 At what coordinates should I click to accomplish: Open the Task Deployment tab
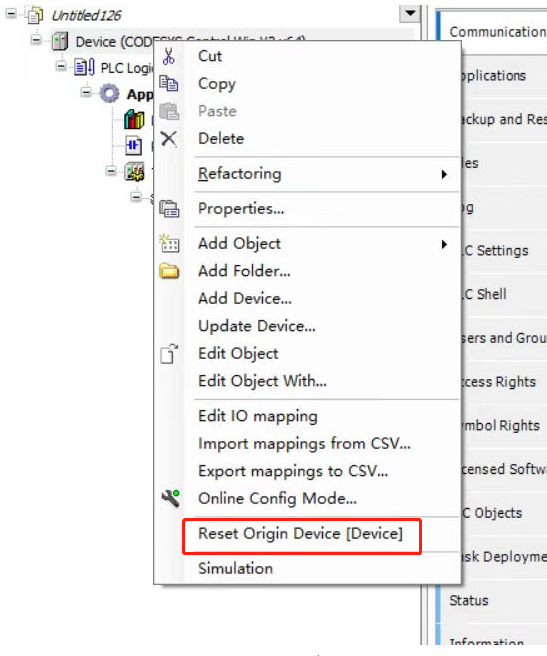(503, 557)
